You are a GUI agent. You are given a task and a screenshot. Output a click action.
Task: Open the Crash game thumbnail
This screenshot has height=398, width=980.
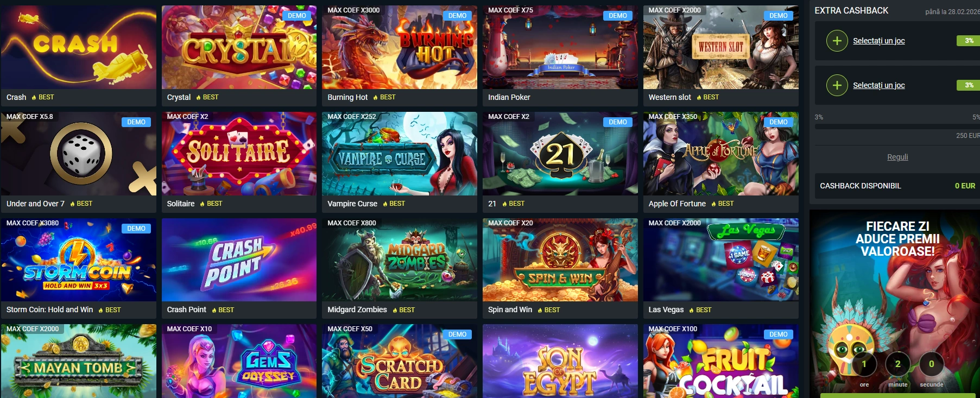(79, 47)
